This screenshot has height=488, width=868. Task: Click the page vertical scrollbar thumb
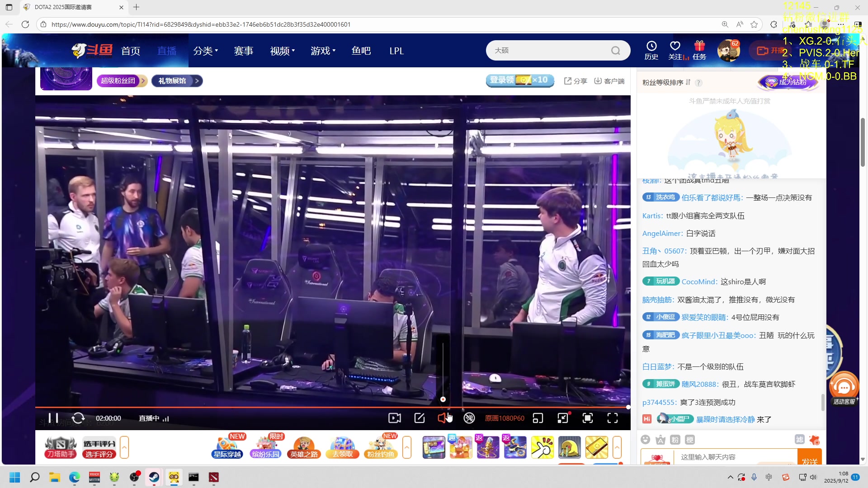(x=863, y=142)
